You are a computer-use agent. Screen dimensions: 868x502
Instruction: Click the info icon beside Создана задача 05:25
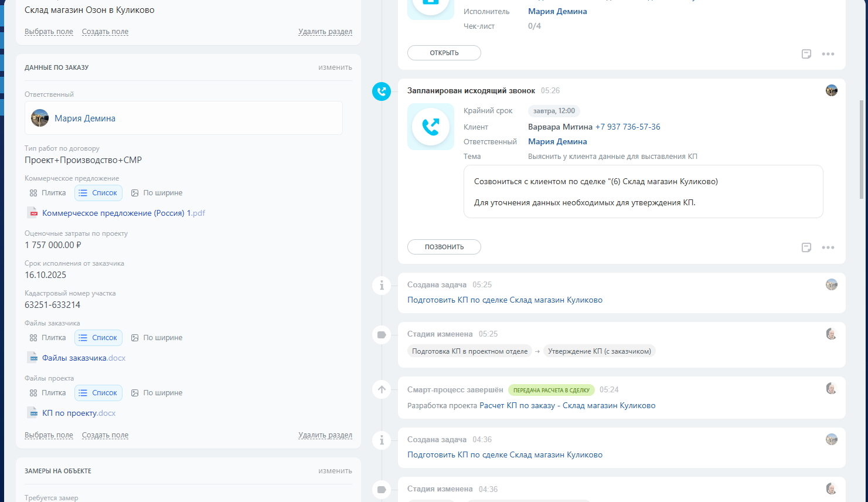point(382,286)
